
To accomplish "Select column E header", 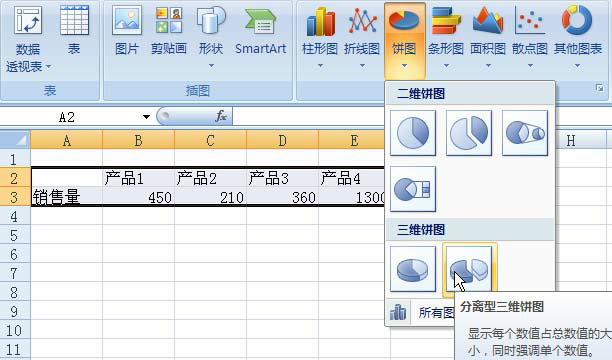I will pyautogui.click(x=354, y=140).
